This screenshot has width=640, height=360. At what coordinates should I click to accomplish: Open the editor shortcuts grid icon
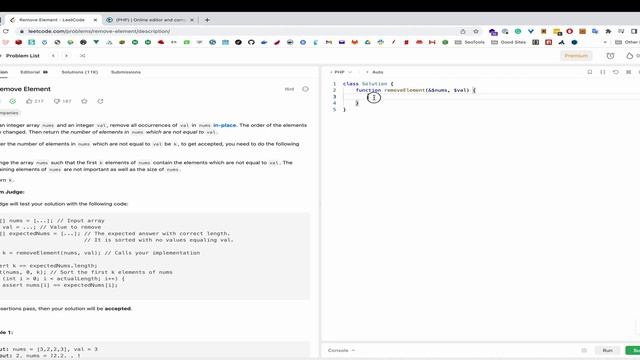coord(629,72)
